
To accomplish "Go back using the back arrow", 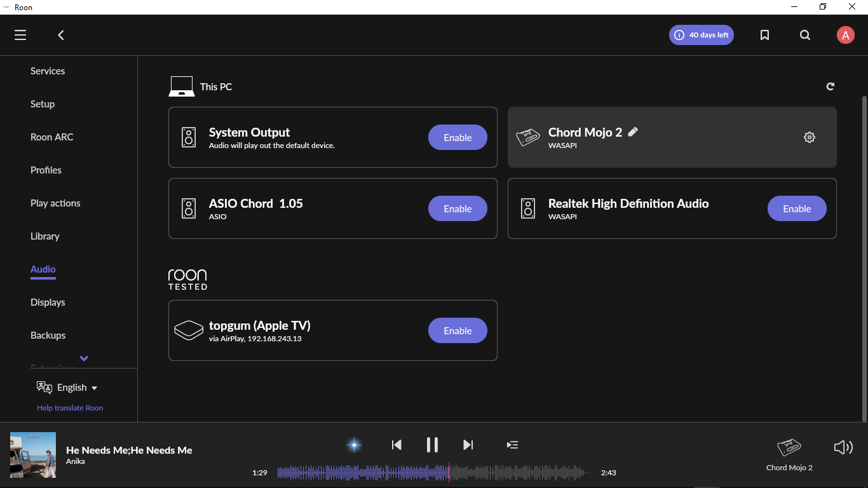I will [x=61, y=35].
